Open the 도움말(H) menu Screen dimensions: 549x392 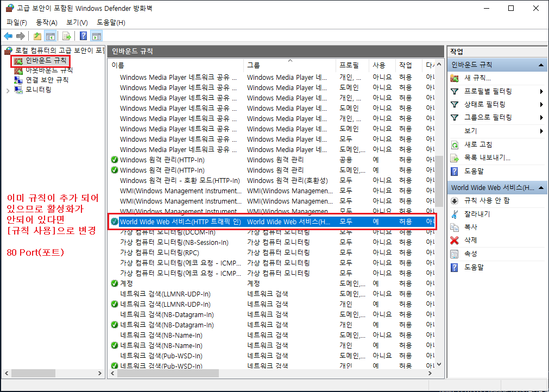tap(111, 23)
